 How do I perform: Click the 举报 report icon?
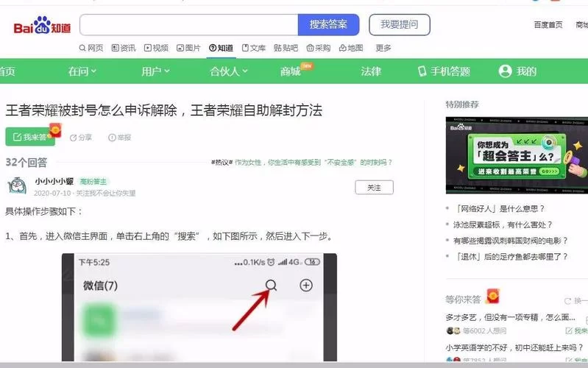coord(112,138)
